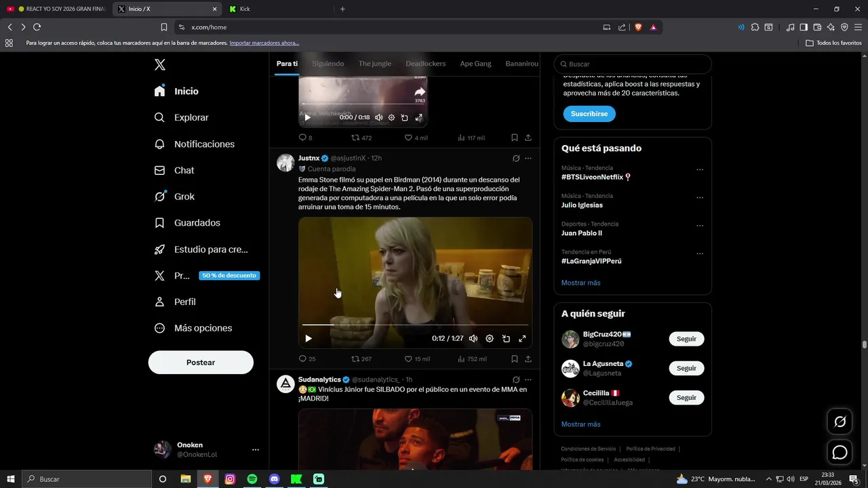Reload the page
Screen dimensions: 868x488
pyautogui.click(x=37, y=27)
